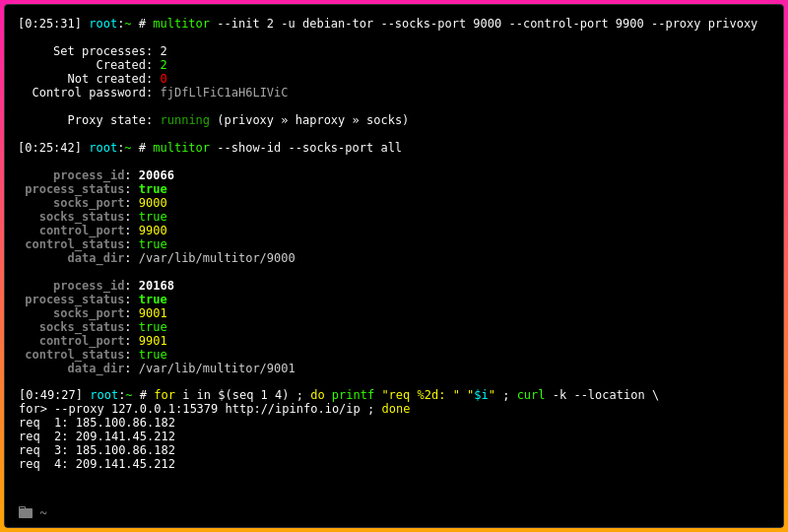Click the folder icon at bottom left
Screen dimensions: 788x532
coord(26,512)
